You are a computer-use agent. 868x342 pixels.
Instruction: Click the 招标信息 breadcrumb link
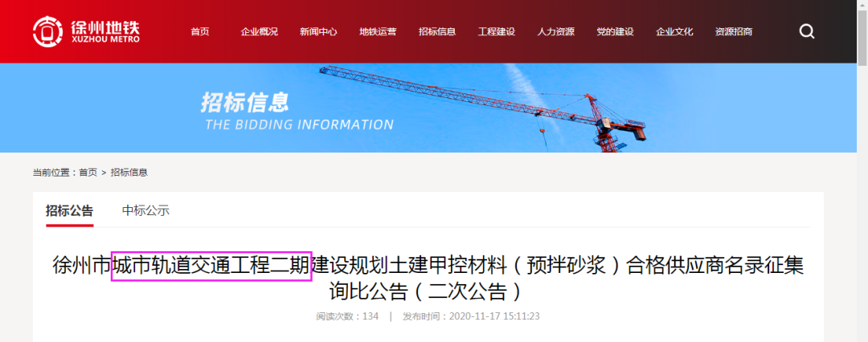(x=129, y=173)
